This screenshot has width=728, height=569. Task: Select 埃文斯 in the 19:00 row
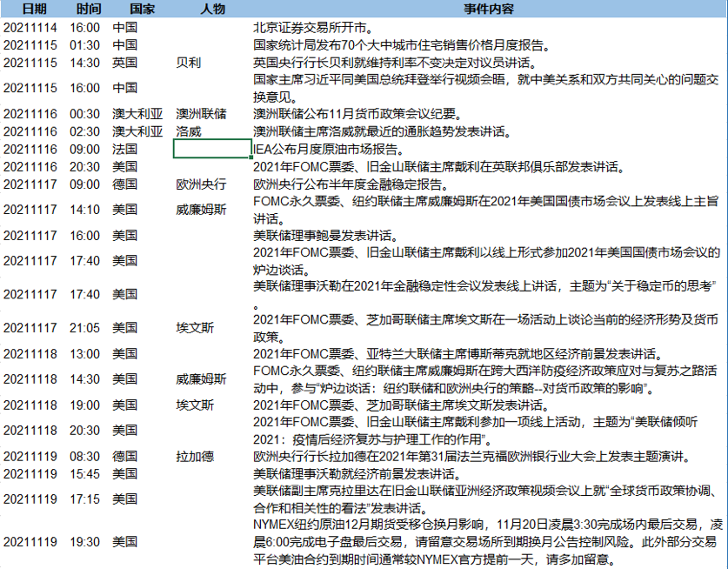tap(195, 405)
